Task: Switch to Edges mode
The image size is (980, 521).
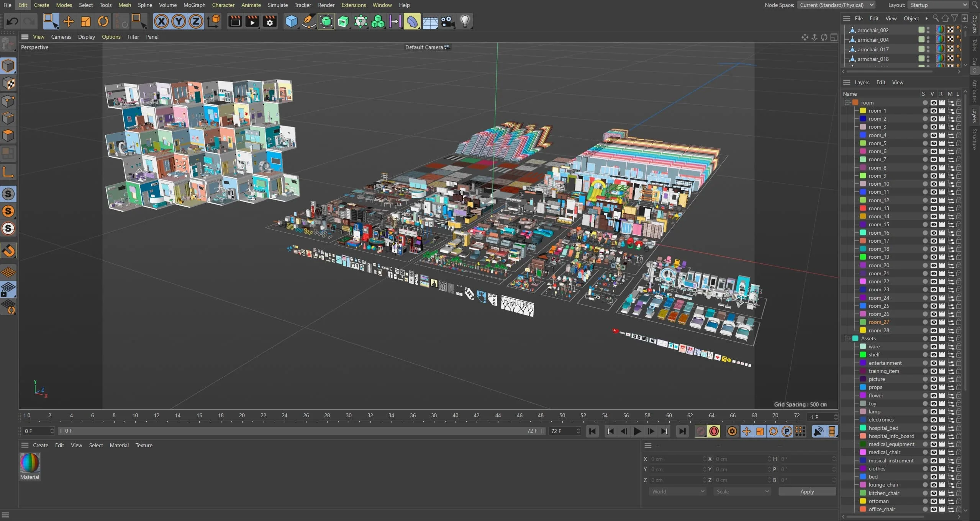Action: point(8,118)
